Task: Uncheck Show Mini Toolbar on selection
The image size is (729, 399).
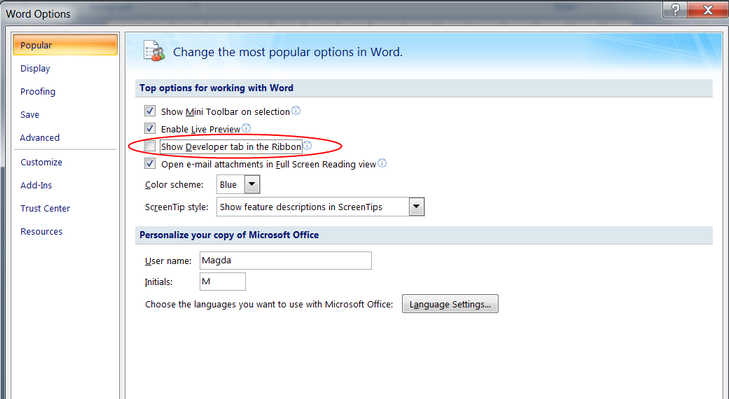Action: tap(149, 111)
